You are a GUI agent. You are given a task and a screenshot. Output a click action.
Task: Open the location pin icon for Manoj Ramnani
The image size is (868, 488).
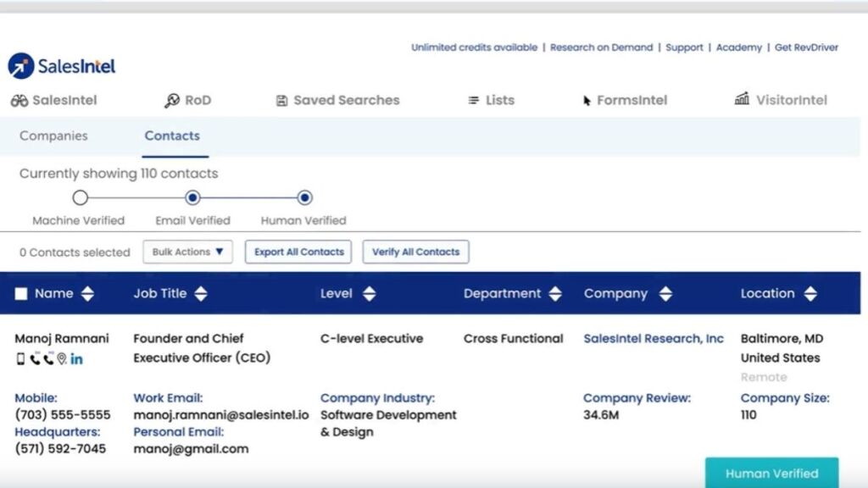point(62,359)
